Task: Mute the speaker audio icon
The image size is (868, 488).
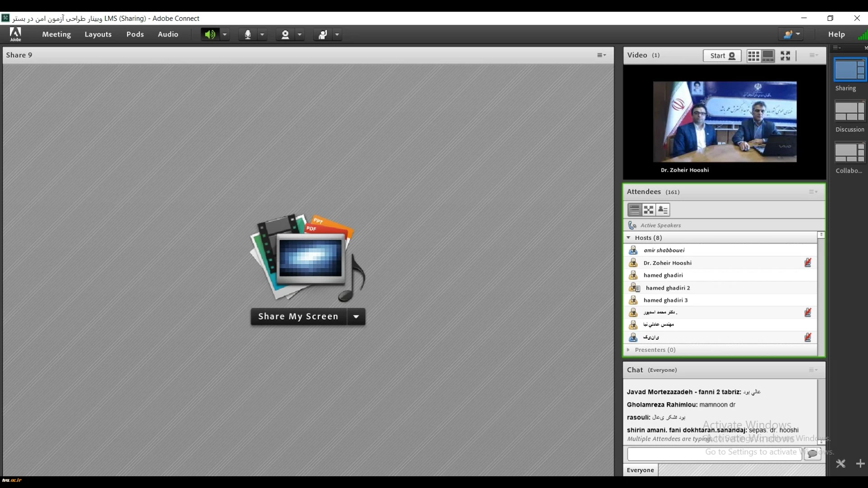Action: [x=210, y=34]
